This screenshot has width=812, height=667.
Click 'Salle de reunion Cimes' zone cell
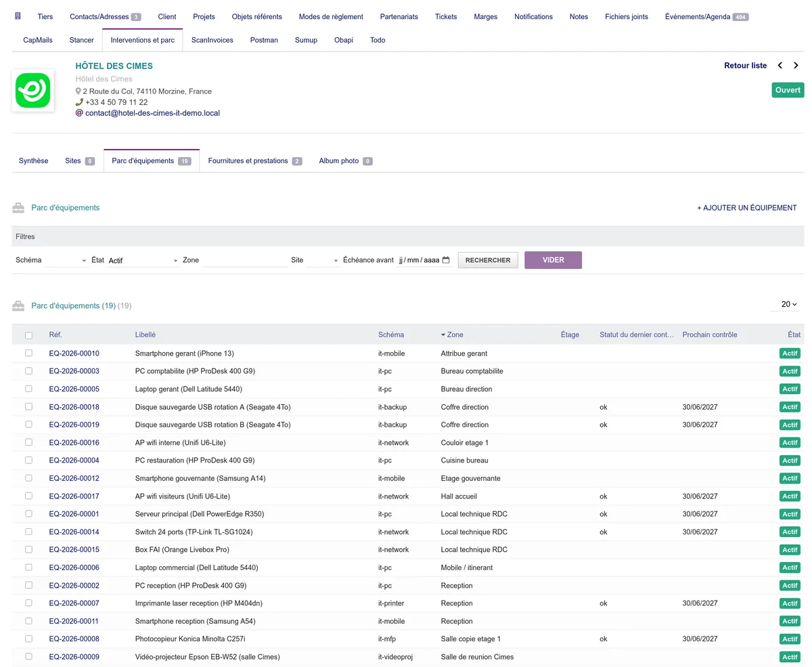click(x=477, y=657)
